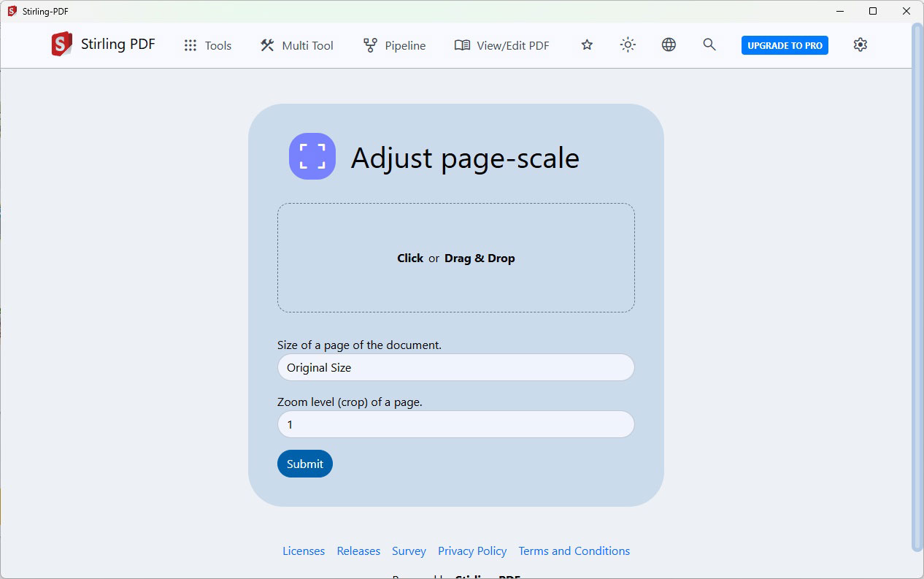The height and width of the screenshot is (579, 924).
Task: Toggle dark mode with the sun icon
Action: coord(628,45)
